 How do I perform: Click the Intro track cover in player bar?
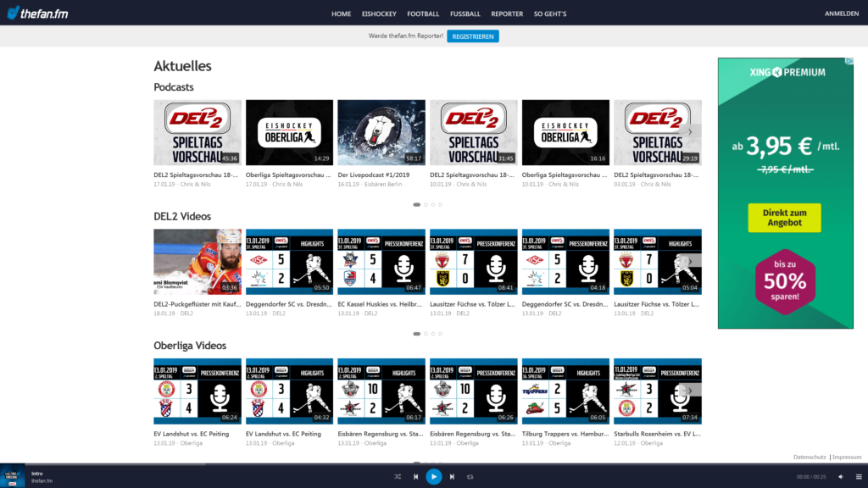click(12, 476)
